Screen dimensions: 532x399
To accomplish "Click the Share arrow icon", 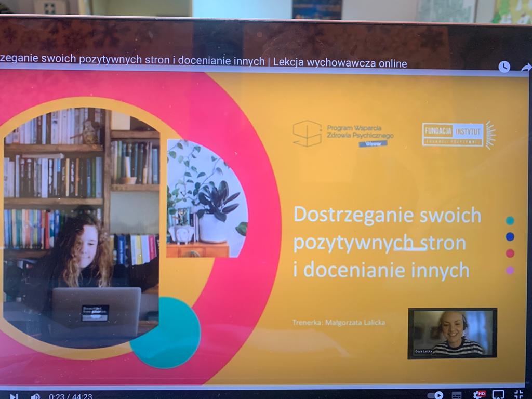I will [526, 67].
